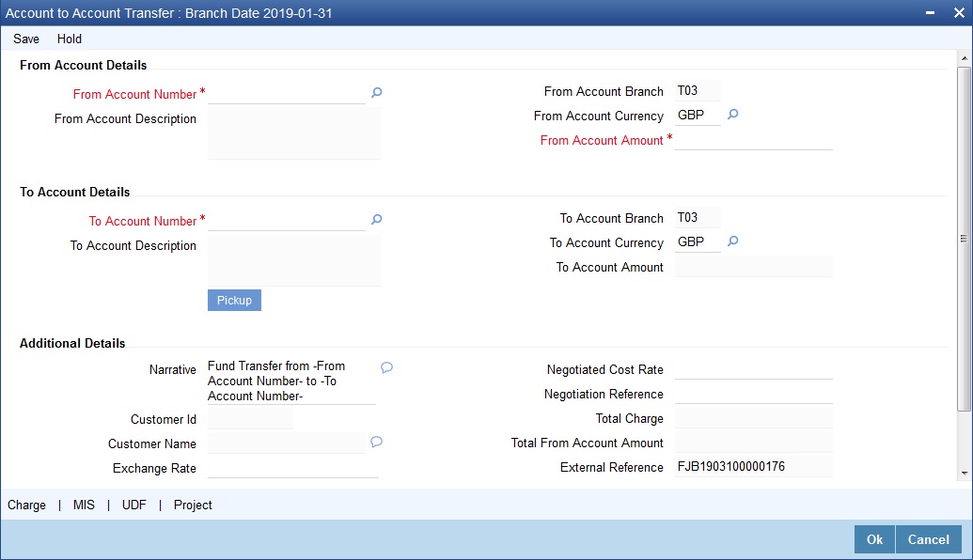Click the Customer Name field
This screenshot has width=973, height=560.
[287, 443]
